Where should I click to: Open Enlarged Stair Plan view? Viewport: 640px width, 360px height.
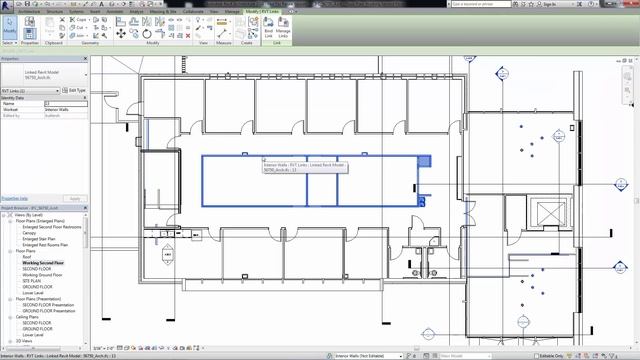(x=39, y=239)
